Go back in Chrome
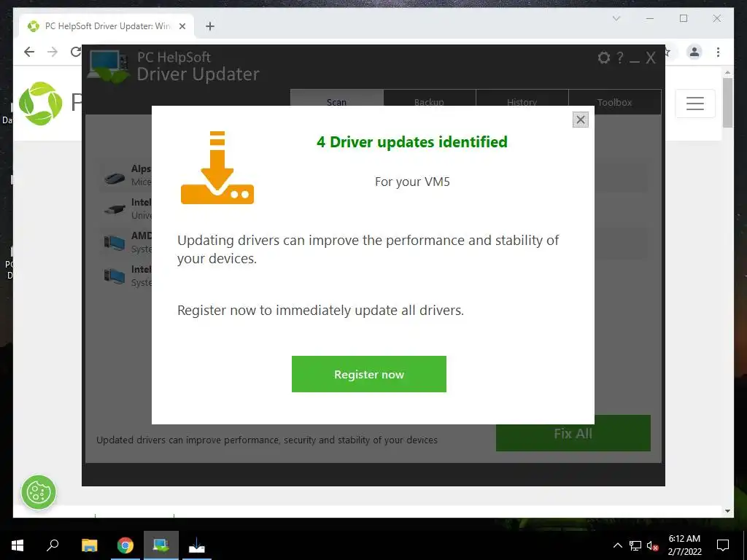 [x=29, y=52]
